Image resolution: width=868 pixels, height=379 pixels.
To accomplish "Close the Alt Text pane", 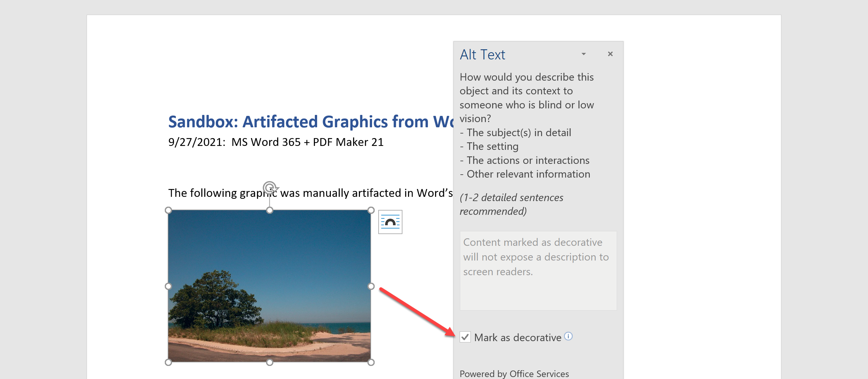I will [x=610, y=54].
